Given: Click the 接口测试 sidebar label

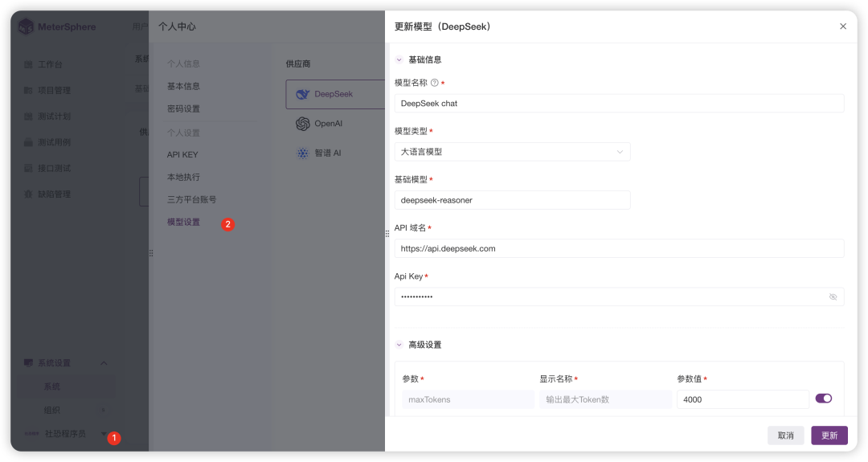Looking at the screenshot, I should 55,168.
